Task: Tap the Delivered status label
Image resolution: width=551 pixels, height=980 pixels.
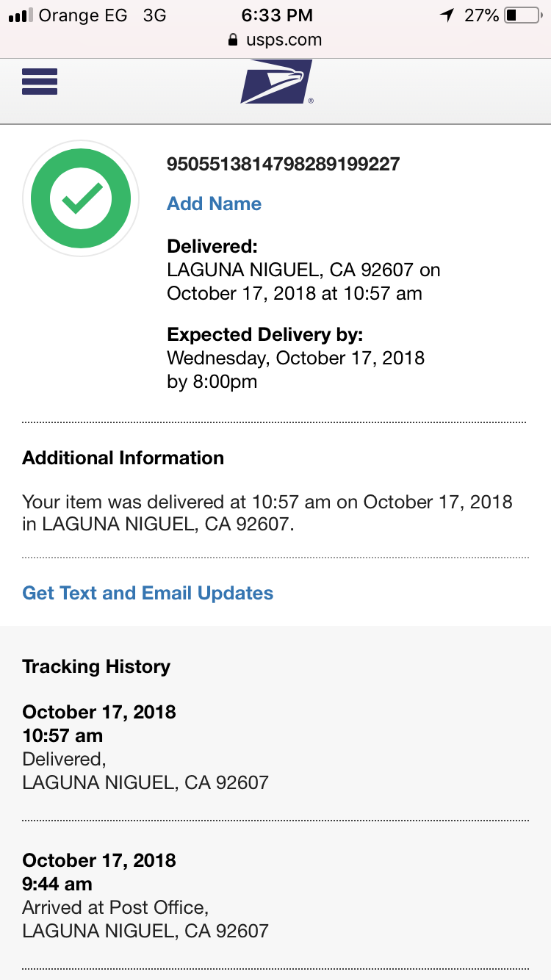Action: 212,246
